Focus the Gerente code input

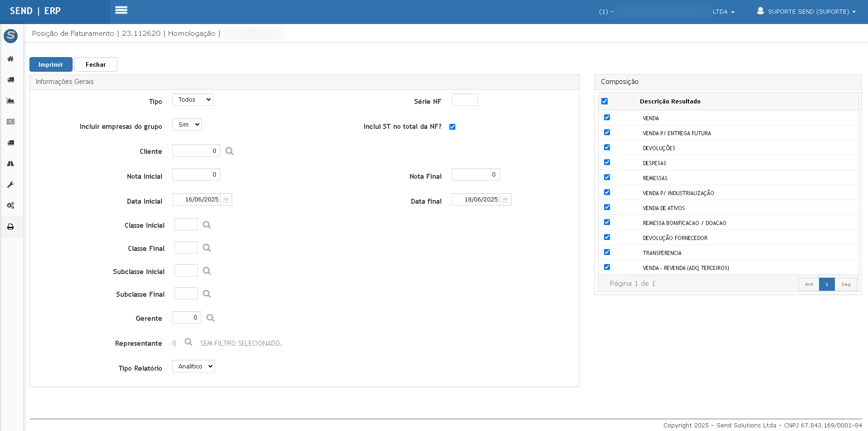pyautogui.click(x=187, y=318)
